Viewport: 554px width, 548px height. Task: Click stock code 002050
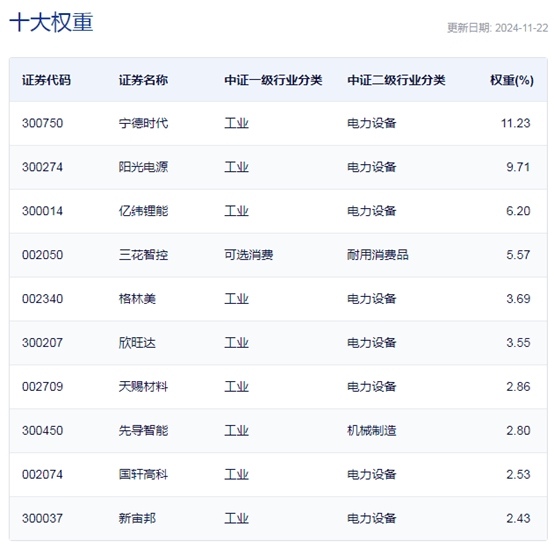click(42, 255)
